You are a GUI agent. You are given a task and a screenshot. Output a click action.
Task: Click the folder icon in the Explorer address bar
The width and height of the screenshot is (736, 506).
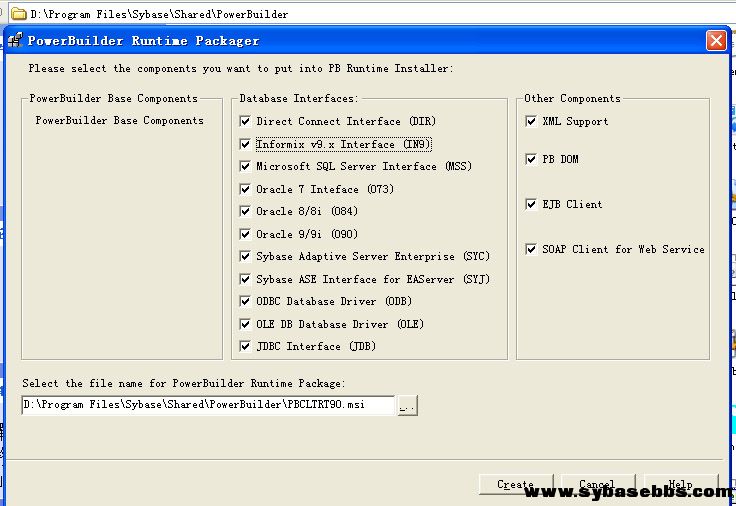click(18, 14)
